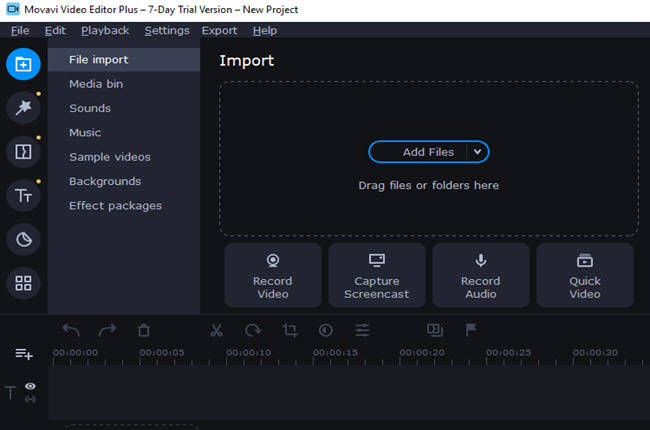Toggle title track visibility eye icon
The image size is (650, 430).
coord(30,386)
